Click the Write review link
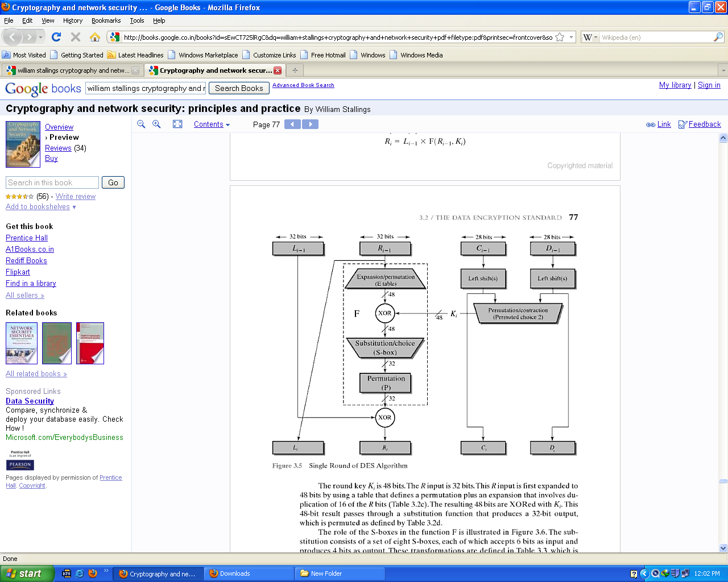The image size is (728, 582). tap(76, 197)
